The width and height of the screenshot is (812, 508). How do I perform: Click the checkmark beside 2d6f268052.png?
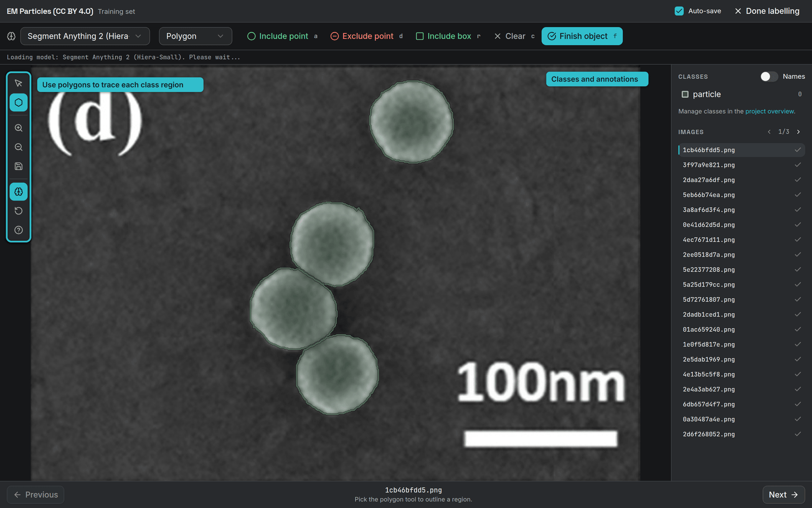pyautogui.click(x=798, y=434)
